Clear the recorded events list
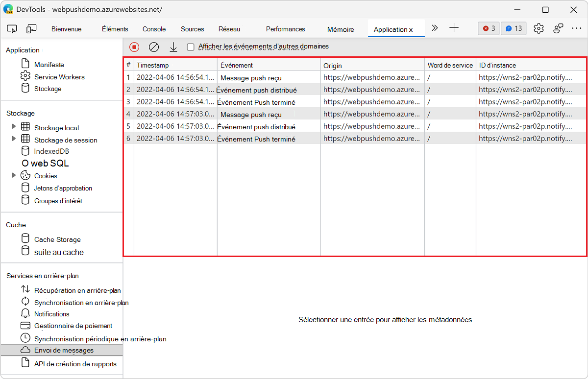588x379 pixels. pyautogui.click(x=154, y=47)
